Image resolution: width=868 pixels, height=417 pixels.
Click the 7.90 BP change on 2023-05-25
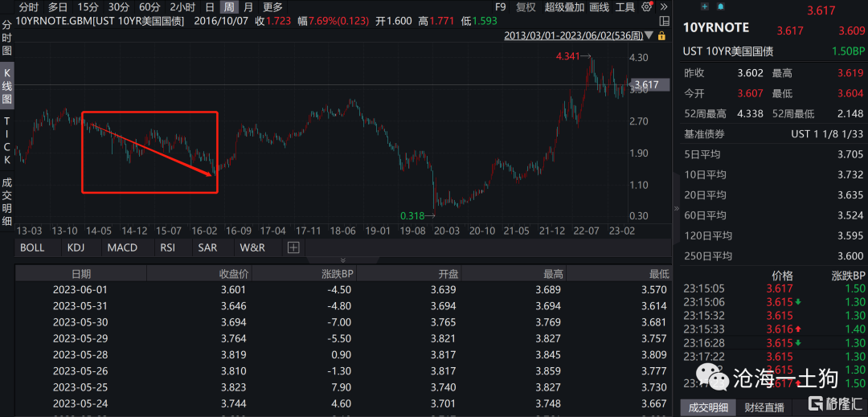pos(341,388)
